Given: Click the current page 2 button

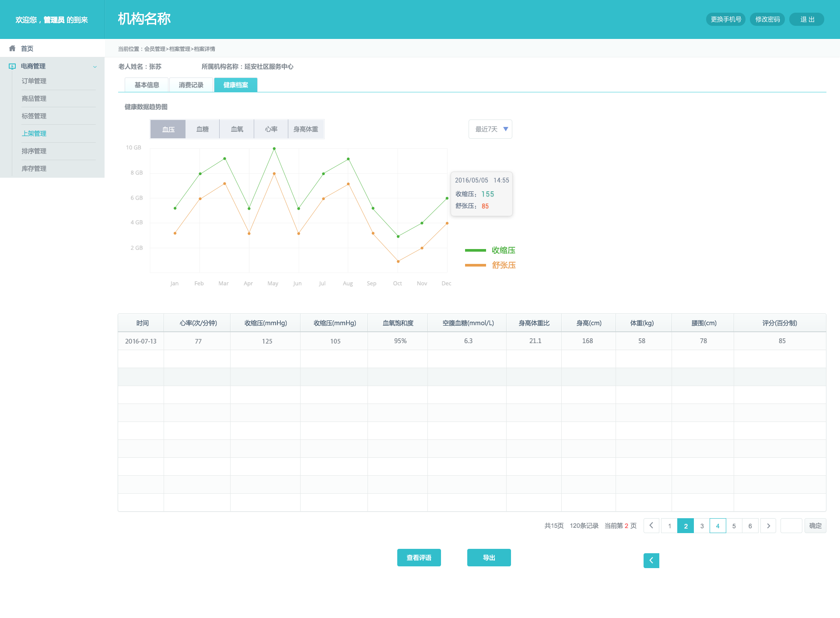Looking at the screenshot, I should pos(686,526).
